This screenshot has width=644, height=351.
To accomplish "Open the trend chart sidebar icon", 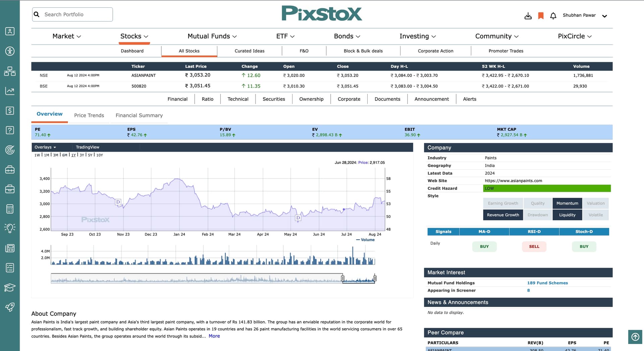I will 10,91.
